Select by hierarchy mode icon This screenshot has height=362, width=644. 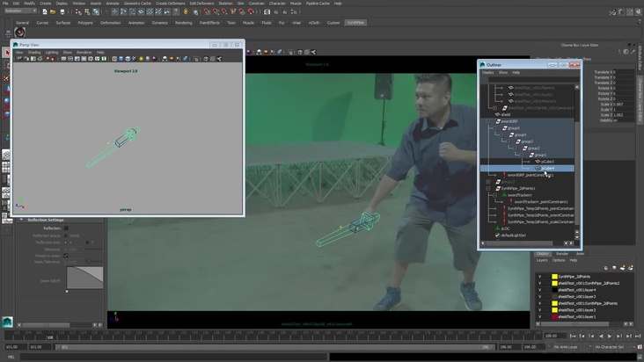coord(78,12)
